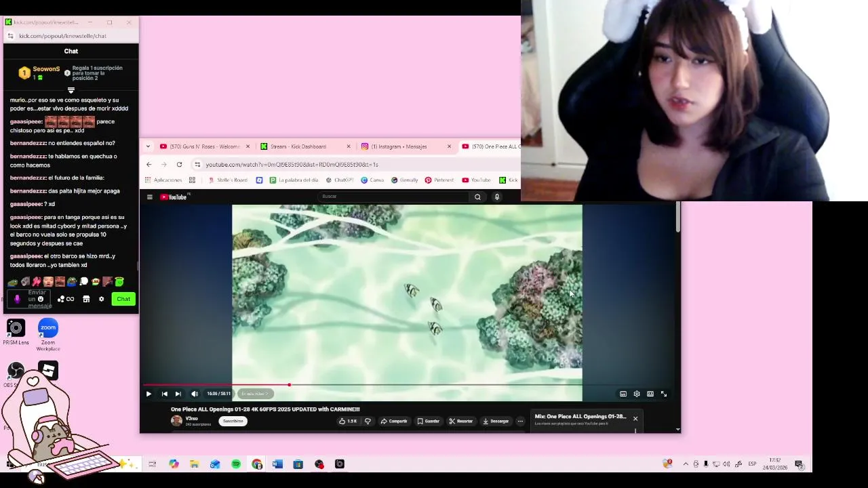This screenshot has height=488, width=868.
Task: Seek on the red video progress bar
Action: [408, 385]
